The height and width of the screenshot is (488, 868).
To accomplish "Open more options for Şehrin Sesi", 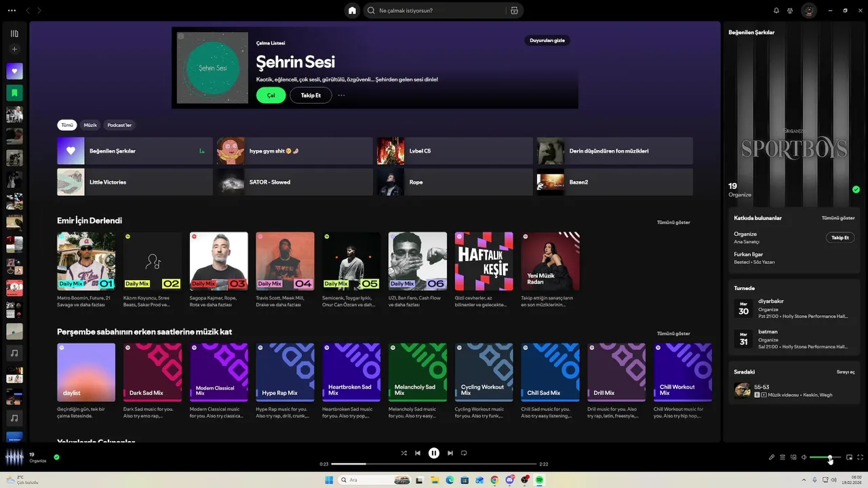I will point(341,96).
